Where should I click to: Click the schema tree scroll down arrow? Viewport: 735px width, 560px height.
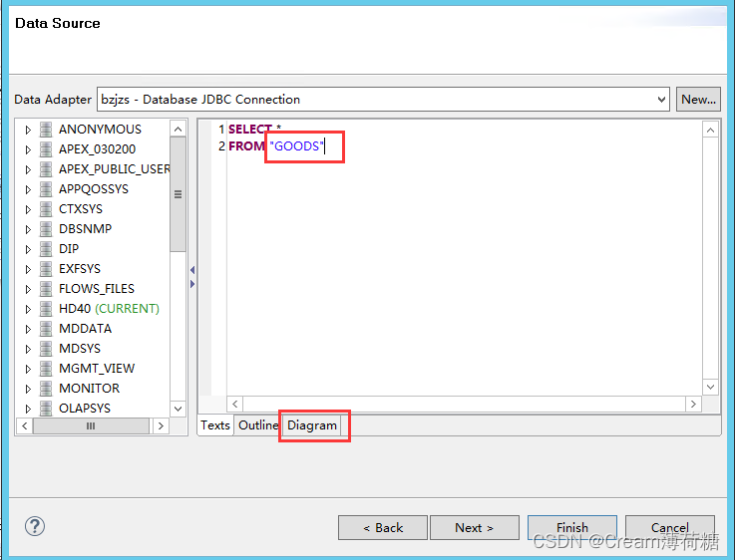[x=179, y=409]
